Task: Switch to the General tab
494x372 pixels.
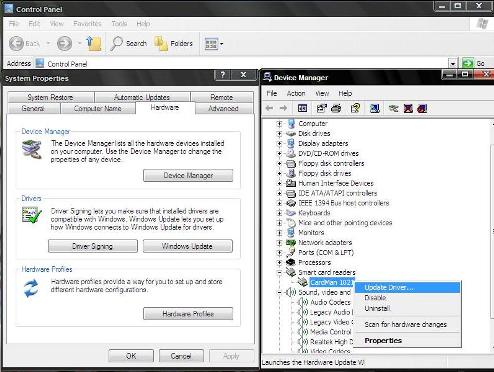Action: [x=33, y=108]
